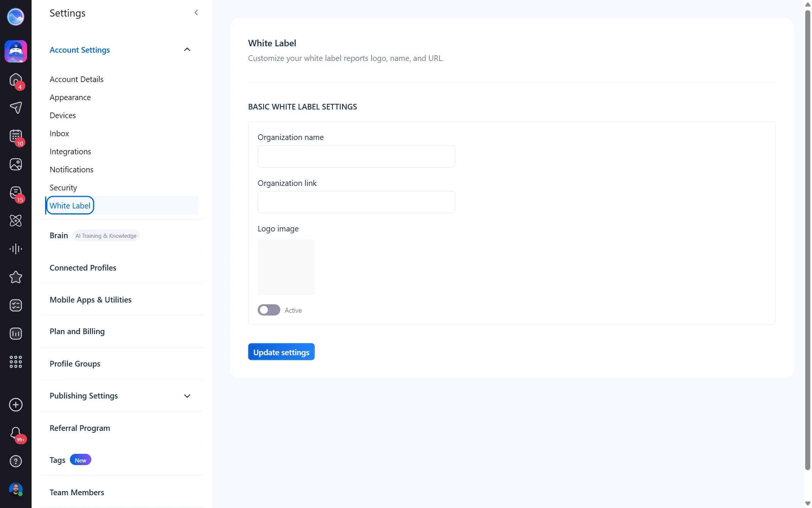The width and height of the screenshot is (812, 508).
Task: Open the media library image icon
Action: pyautogui.click(x=16, y=164)
